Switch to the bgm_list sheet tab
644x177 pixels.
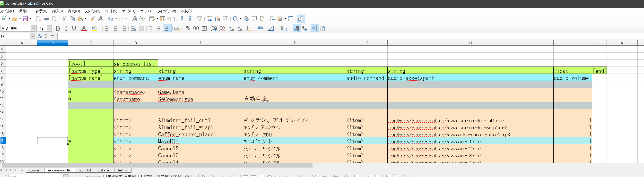click(x=85, y=170)
